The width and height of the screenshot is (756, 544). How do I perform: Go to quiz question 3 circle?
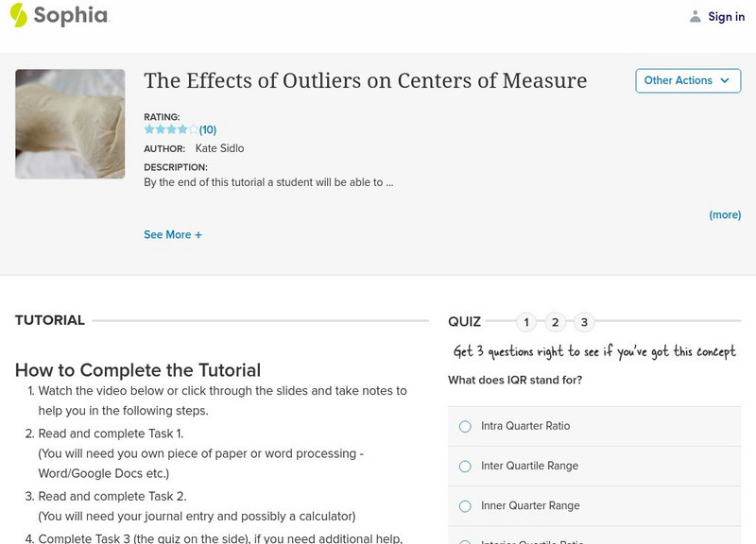584,322
